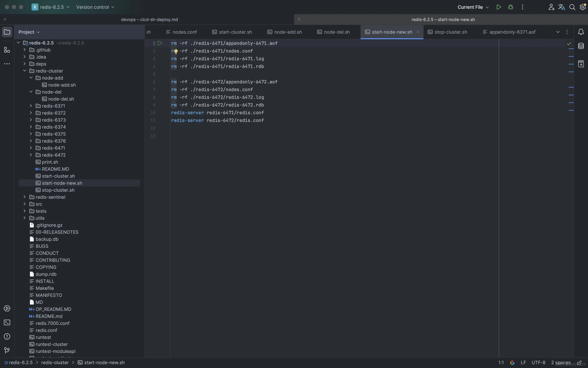The width and height of the screenshot is (588, 368).
Task: Open the More tool windows ellipsis
Action: [7, 64]
